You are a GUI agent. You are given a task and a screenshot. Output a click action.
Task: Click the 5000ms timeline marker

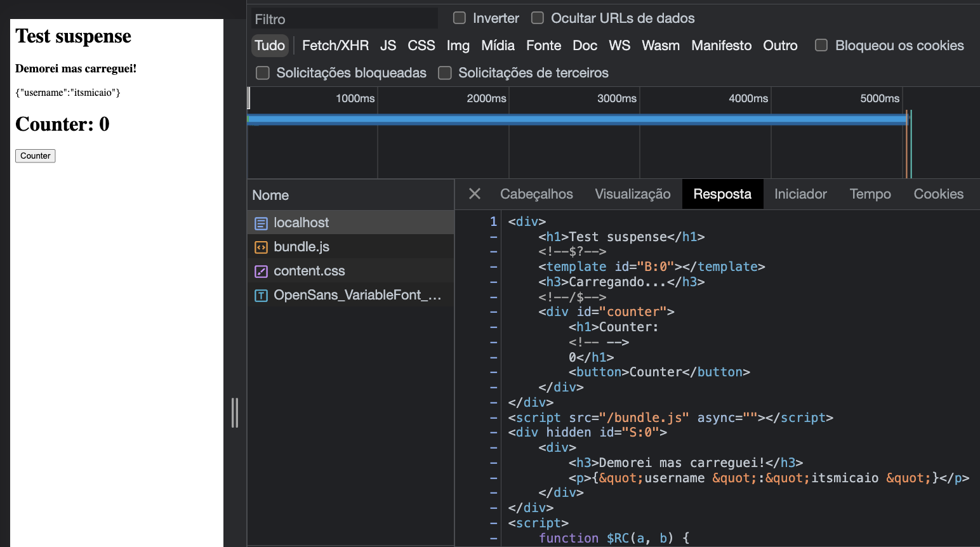pyautogui.click(x=880, y=98)
